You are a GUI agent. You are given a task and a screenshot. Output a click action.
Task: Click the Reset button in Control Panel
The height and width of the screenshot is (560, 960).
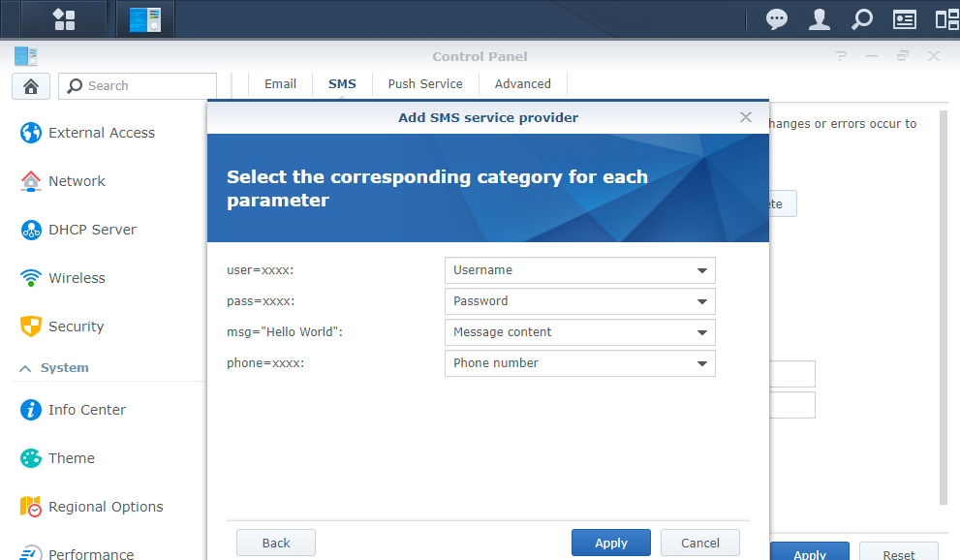[899, 552]
